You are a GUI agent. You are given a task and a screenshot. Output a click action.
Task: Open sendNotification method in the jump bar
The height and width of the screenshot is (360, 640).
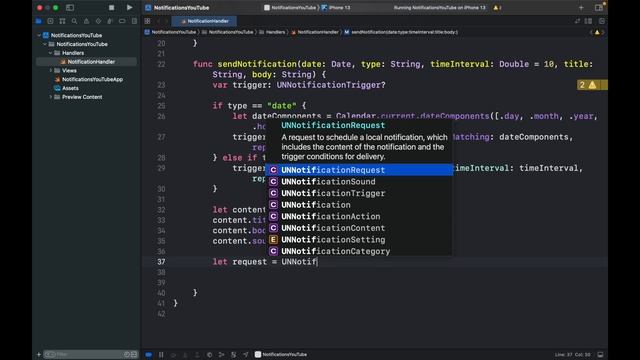[401, 32]
